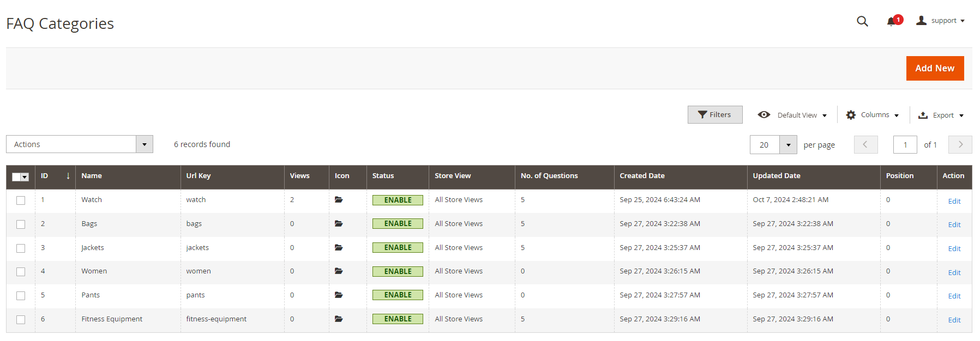
Task: Tick the checkbox for Women row
Action: pos(21,272)
